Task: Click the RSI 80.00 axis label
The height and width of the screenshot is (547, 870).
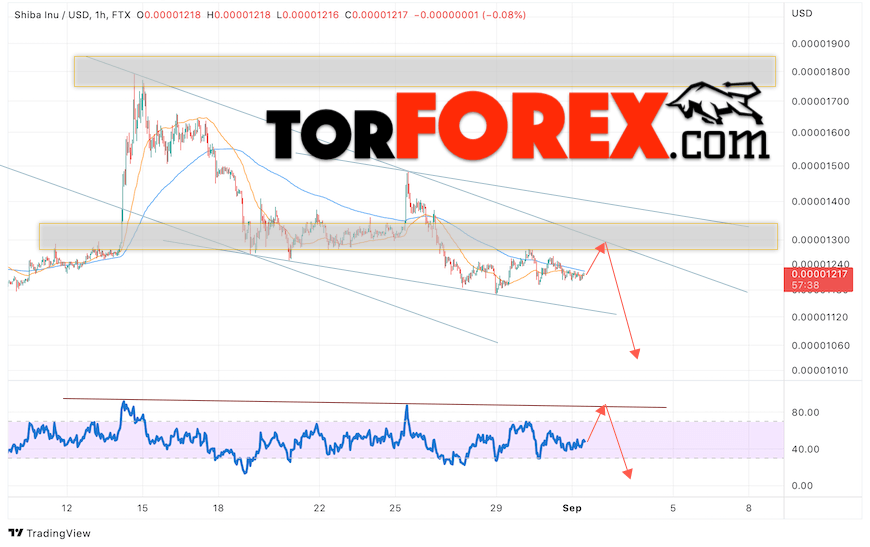Action: (805, 412)
